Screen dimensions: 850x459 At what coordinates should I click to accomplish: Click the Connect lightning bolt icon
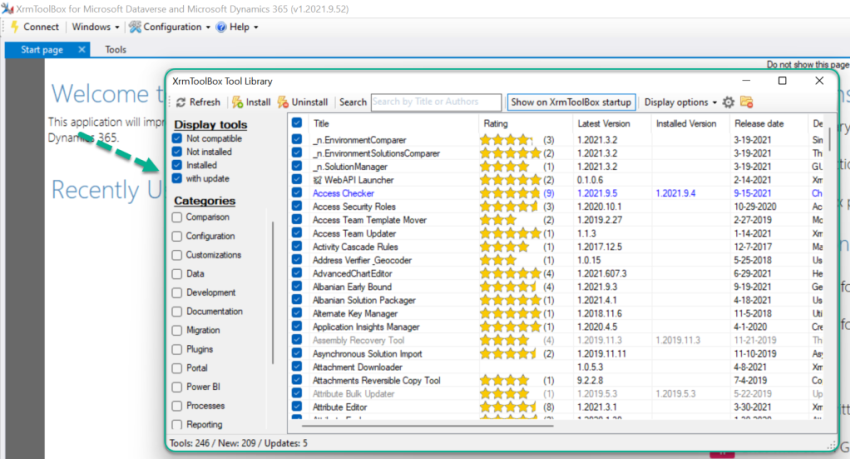(x=14, y=27)
